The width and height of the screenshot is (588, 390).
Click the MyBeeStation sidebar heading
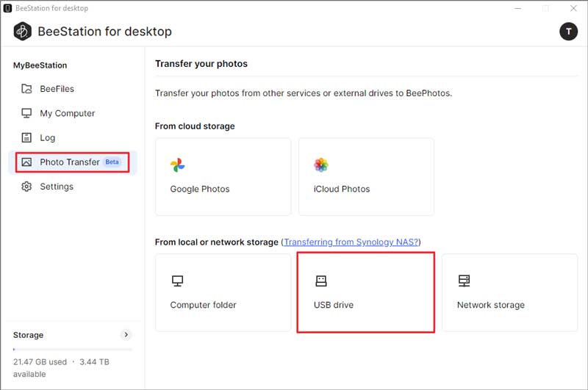pyautogui.click(x=40, y=65)
